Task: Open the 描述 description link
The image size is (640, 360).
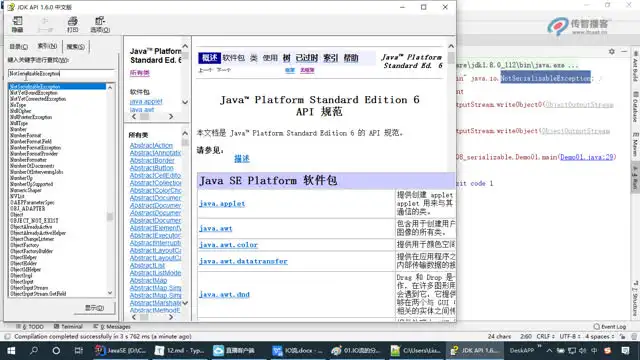Action: coord(242,159)
